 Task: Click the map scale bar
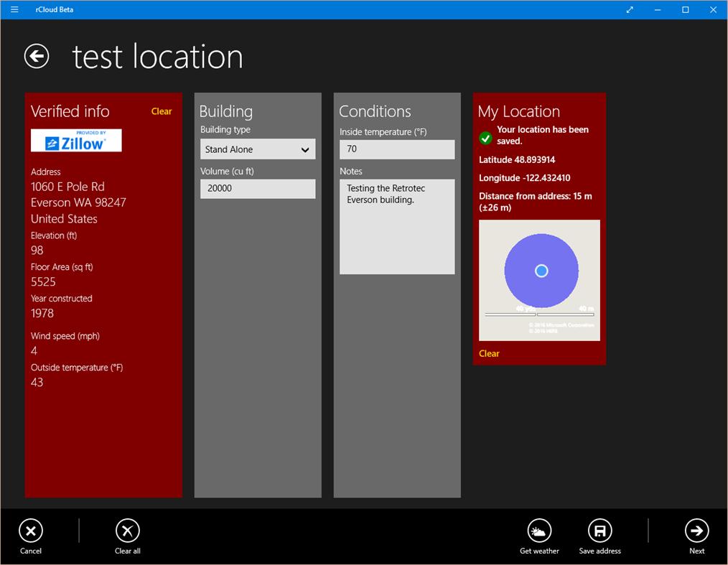(x=539, y=313)
